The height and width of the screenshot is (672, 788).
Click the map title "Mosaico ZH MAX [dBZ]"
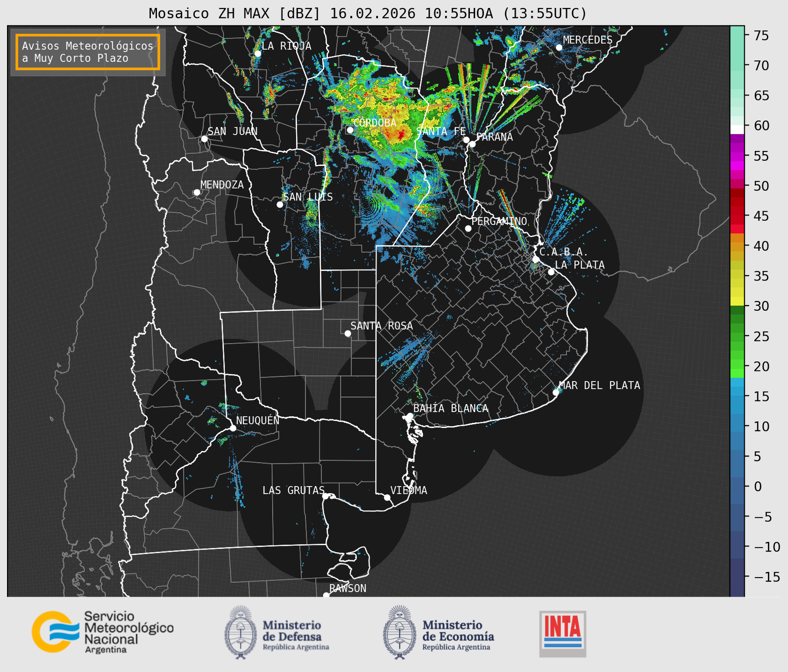coord(235,14)
